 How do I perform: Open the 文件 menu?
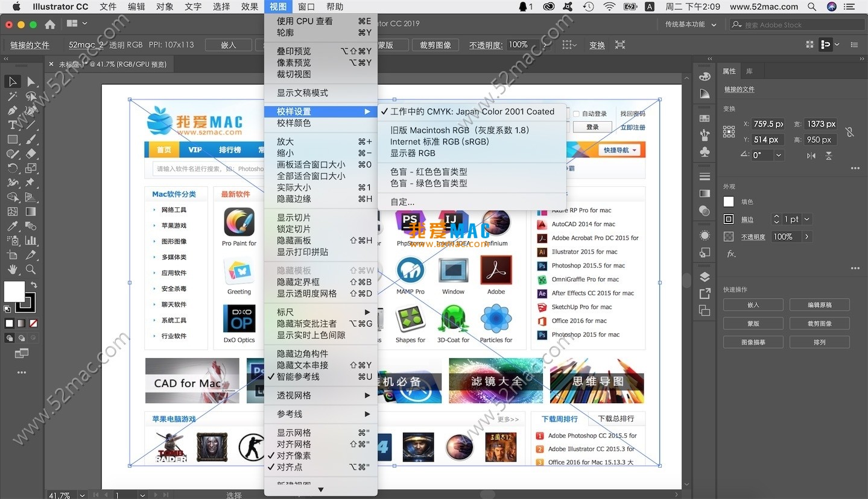point(108,7)
